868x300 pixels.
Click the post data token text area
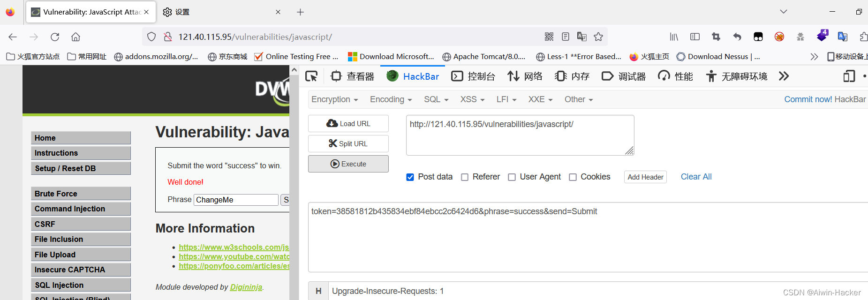pos(588,237)
